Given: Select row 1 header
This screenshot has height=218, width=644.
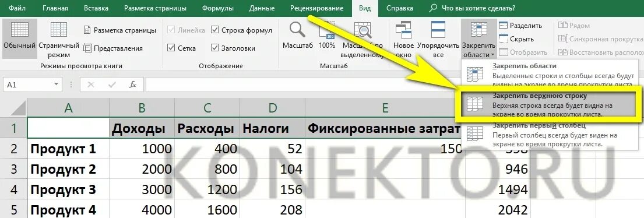Looking at the screenshot, I should pyautogui.click(x=13, y=128).
